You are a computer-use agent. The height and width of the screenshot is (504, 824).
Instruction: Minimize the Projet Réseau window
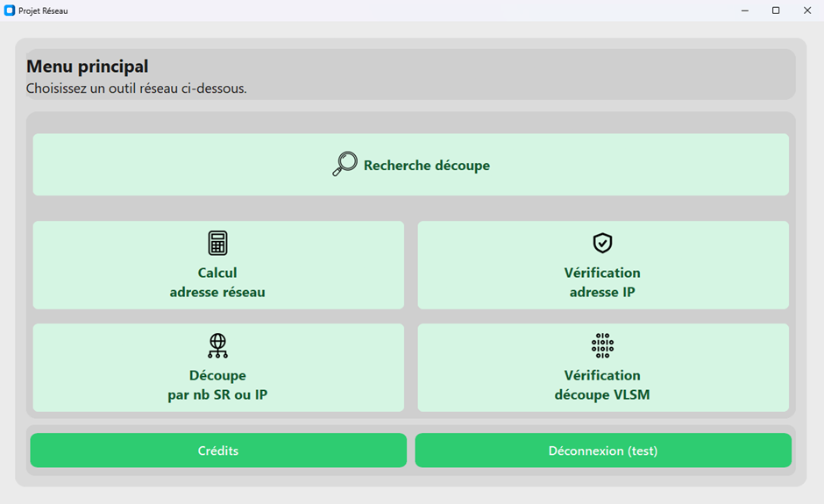(744, 11)
